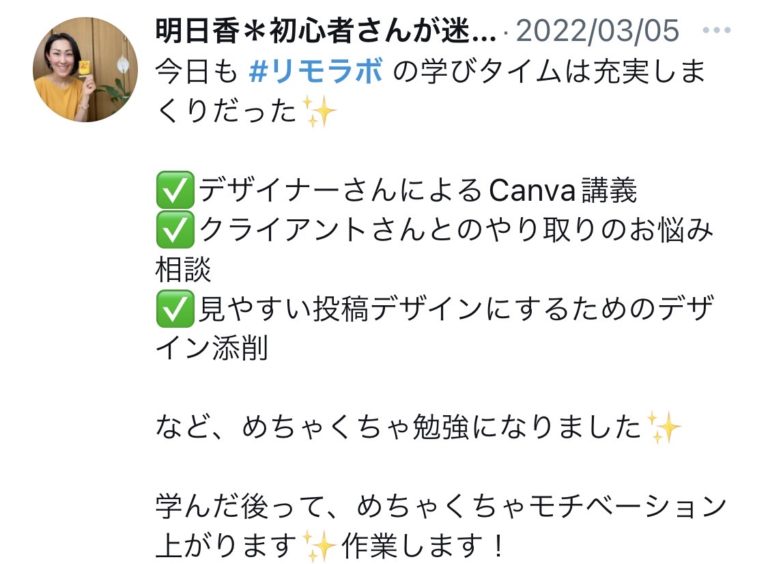The image size is (768, 564).
Task: Click the green check emoji before 見やすい投稿
Action: [174, 309]
